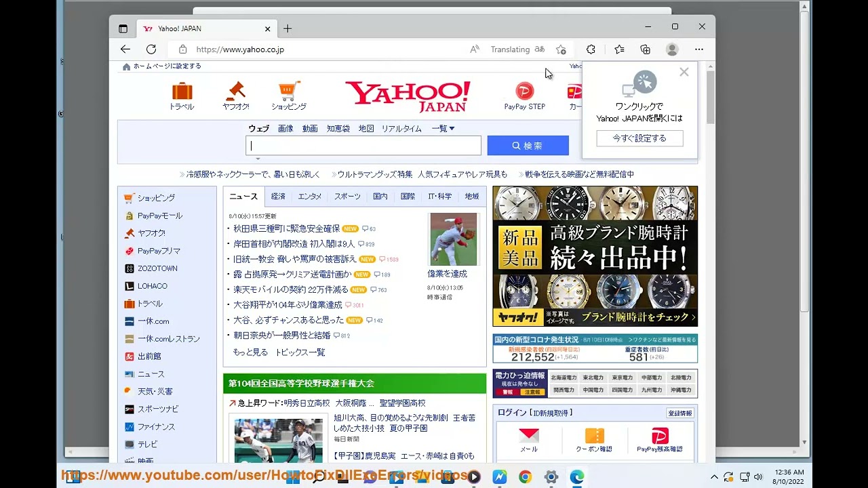The height and width of the screenshot is (488, 868).
Task: Expand the 一覧 search category dropdown
Action: 443,129
